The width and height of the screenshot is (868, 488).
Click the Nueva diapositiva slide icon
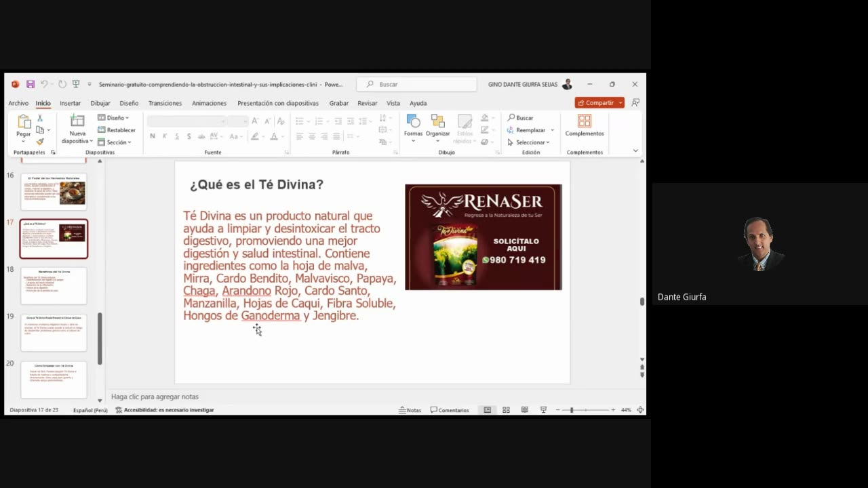pyautogui.click(x=77, y=121)
